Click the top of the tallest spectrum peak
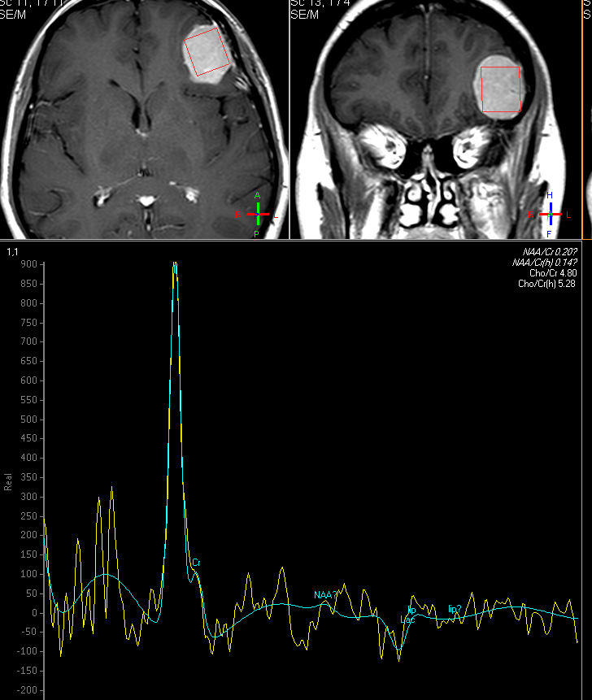 tap(174, 264)
